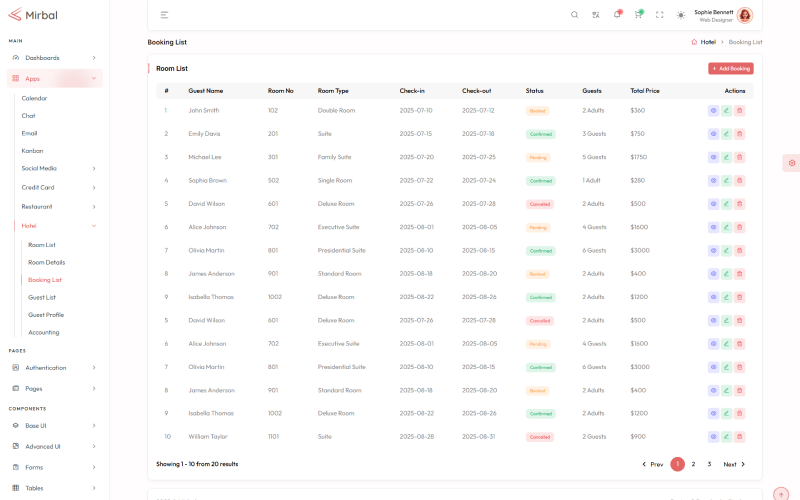Click the language translate icon

coord(596,15)
